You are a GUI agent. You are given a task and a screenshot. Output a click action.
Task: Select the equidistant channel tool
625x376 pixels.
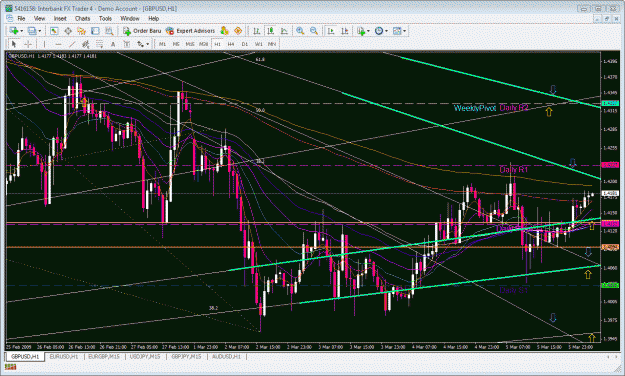tap(85, 44)
